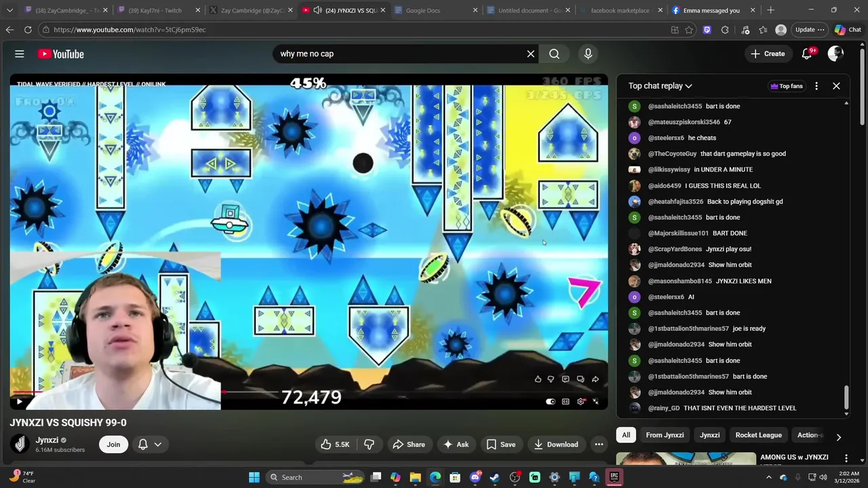Open the Jynxzi channel name link
Viewport: 868px width, 488px height.
(x=47, y=440)
